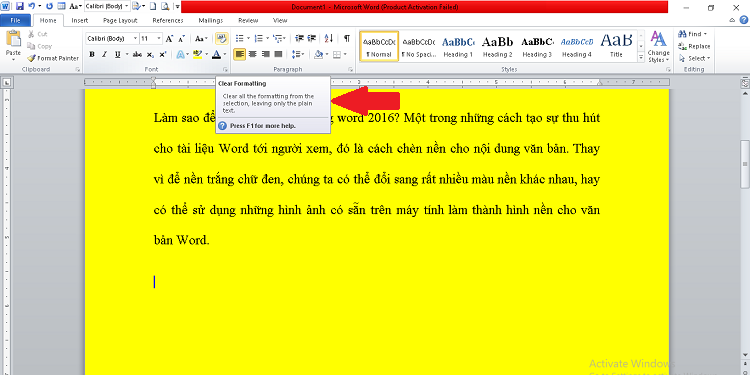Insert a bulleted list
Image resolution: width=750 pixels, height=375 pixels.
(x=240, y=38)
